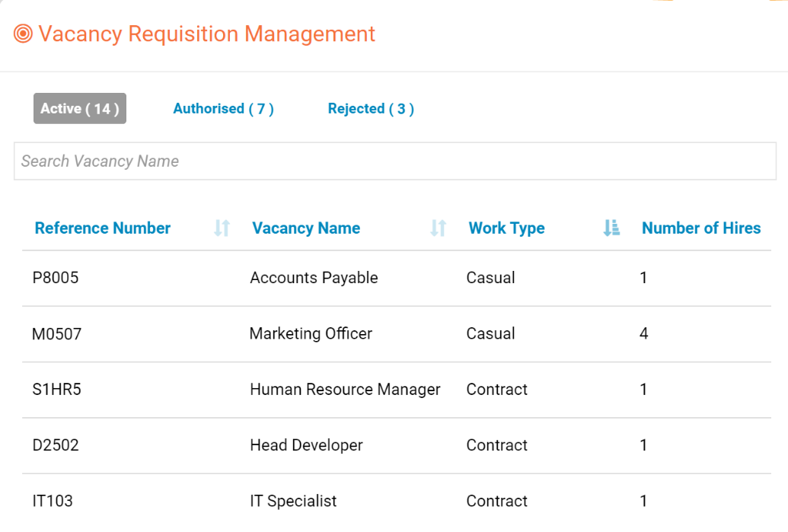The image size is (788, 532).
Task: Toggle the Work Type sort order icon
Action: [x=611, y=228]
